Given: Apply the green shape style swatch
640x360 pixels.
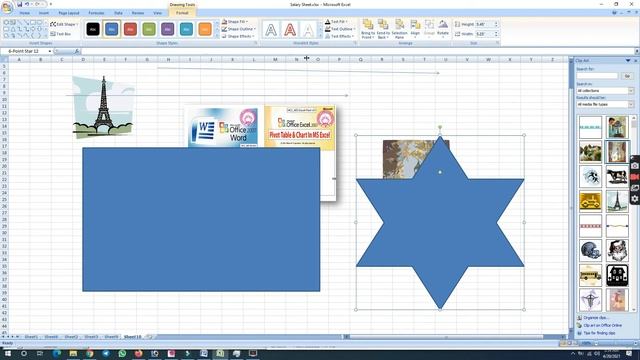Looking at the screenshot, I should coord(149,29).
